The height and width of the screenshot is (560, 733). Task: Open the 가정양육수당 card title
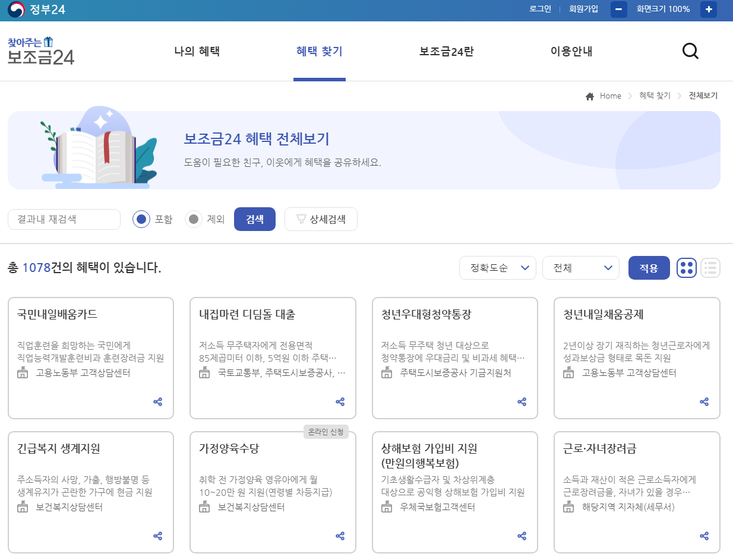point(229,449)
